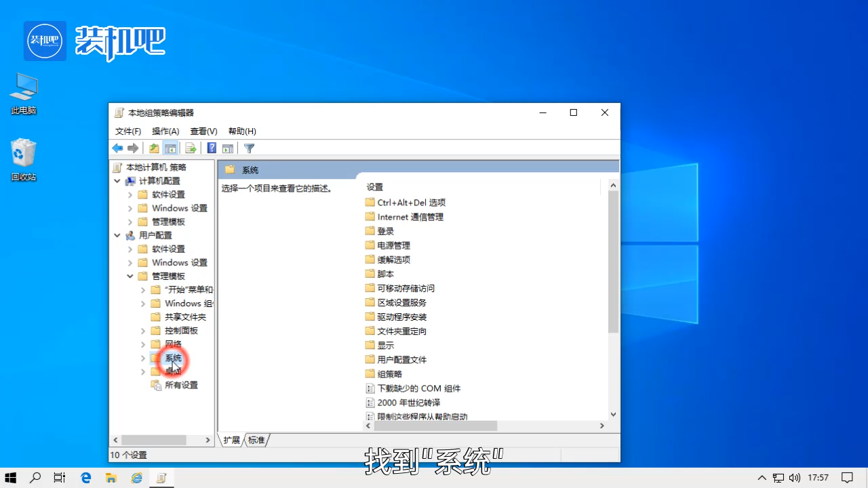Screen dimensions: 868x488
Task: Open the Ctrl+Alt+Del 选项 folder
Action: [411, 202]
